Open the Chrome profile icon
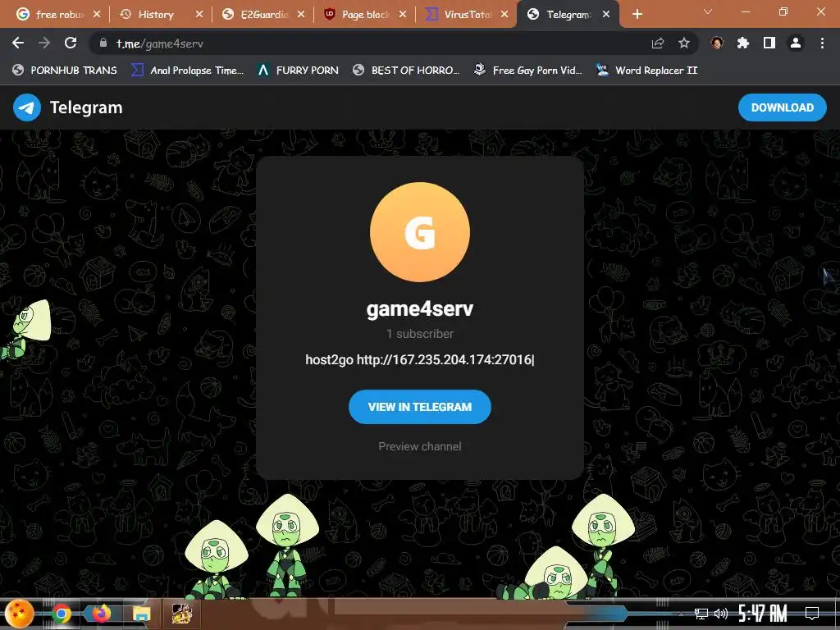Image resolution: width=840 pixels, height=630 pixels. pyautogui.click(x=796, y=43)
